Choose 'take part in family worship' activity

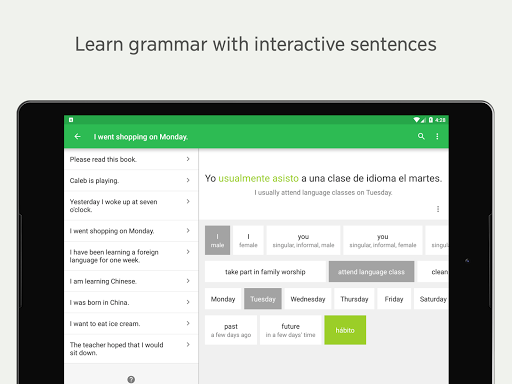[x=265, y=272]
